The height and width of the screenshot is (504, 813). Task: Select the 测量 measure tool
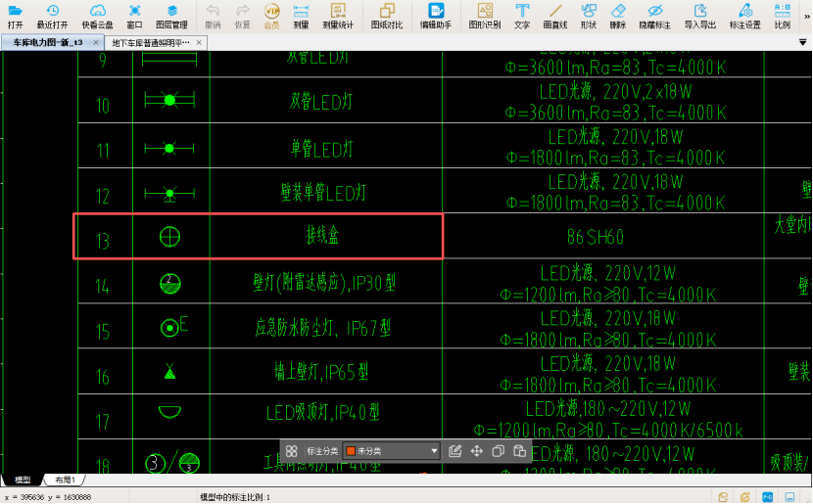click(301, 16)
